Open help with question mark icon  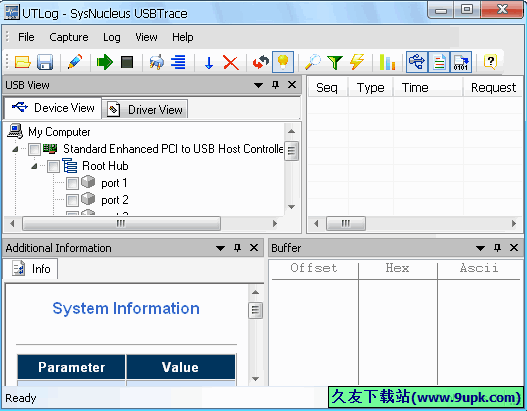point(491,62)
